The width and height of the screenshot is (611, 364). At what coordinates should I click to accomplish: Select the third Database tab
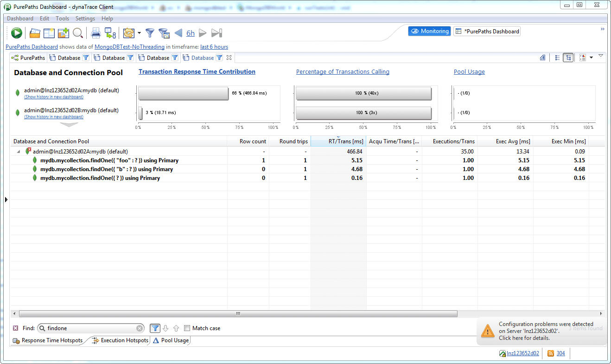pos(158,58)
